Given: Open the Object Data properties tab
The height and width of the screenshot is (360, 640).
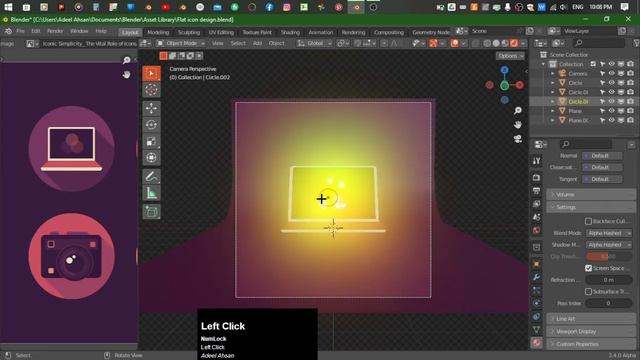Looking at the screenshot, I should [536, 329].
